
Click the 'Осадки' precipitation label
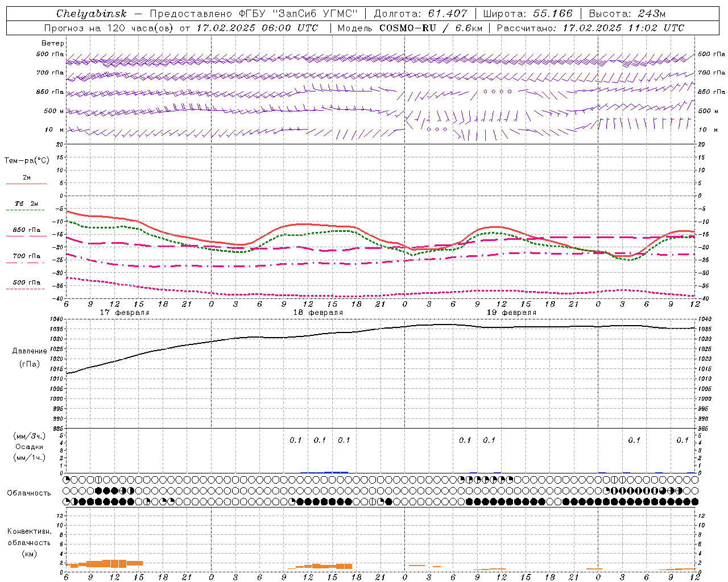point(30,447)
